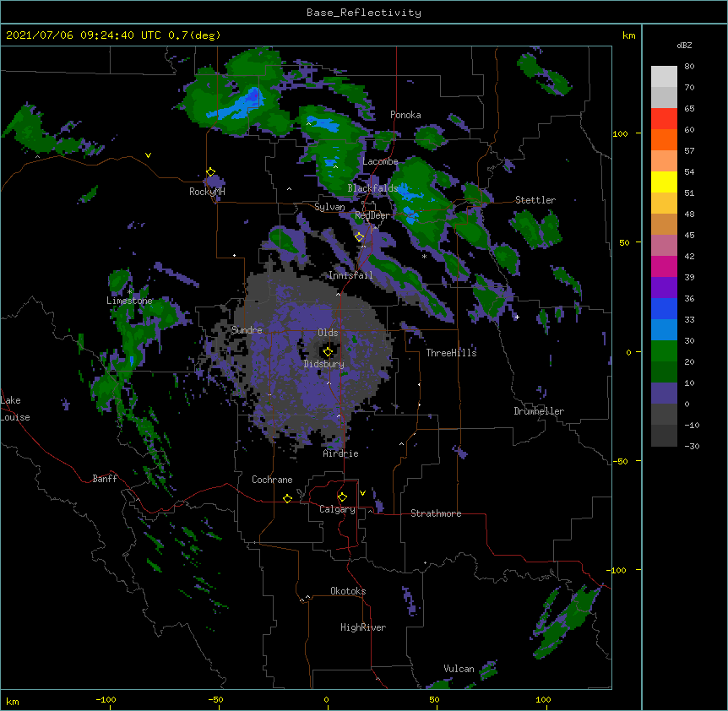The width and height of the screenshot is (728, 711).
Task: Pick the magenta 39-42 dBZ legend swatch
Action: [664, 266]
